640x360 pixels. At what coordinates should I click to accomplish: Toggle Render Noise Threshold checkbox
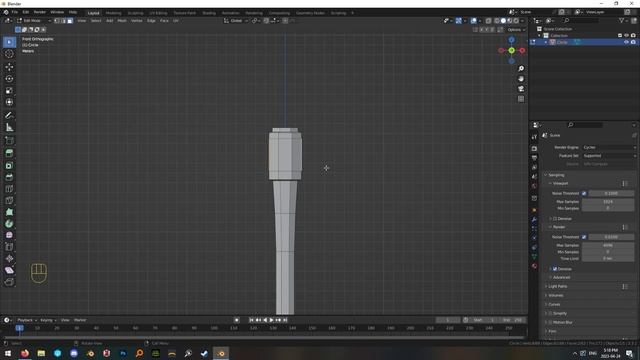tap(584, 237)
